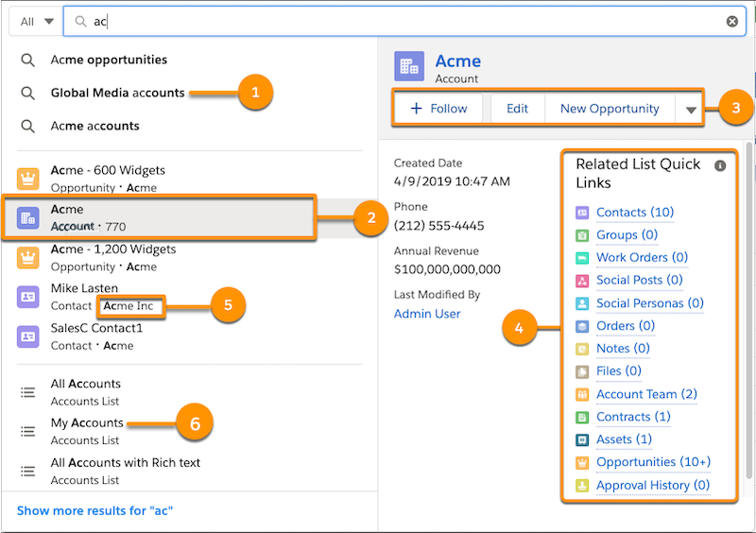The image size is (756, 533).
Task: Click the Files quick link icon
Action: point(582,372)
